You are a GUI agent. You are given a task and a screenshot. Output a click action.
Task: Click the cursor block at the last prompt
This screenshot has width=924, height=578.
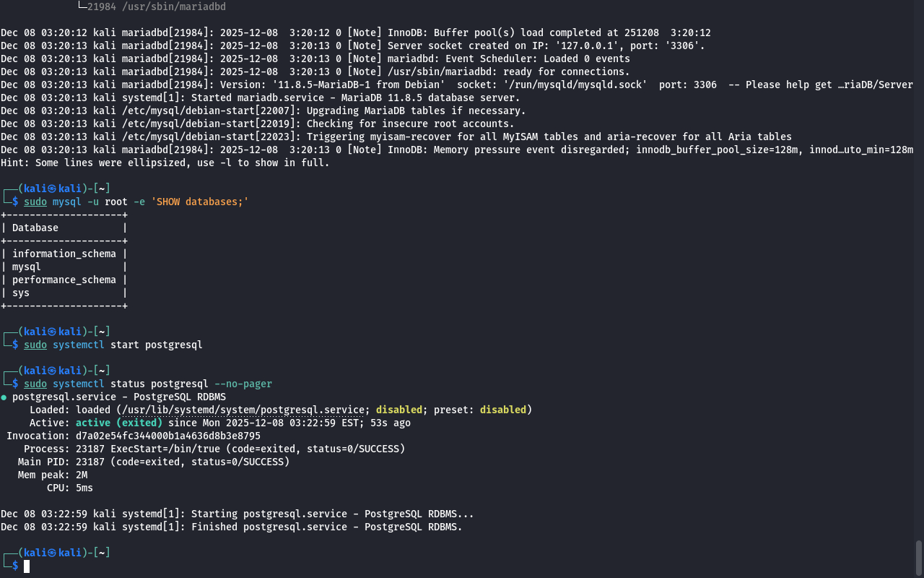pos(27,566)
